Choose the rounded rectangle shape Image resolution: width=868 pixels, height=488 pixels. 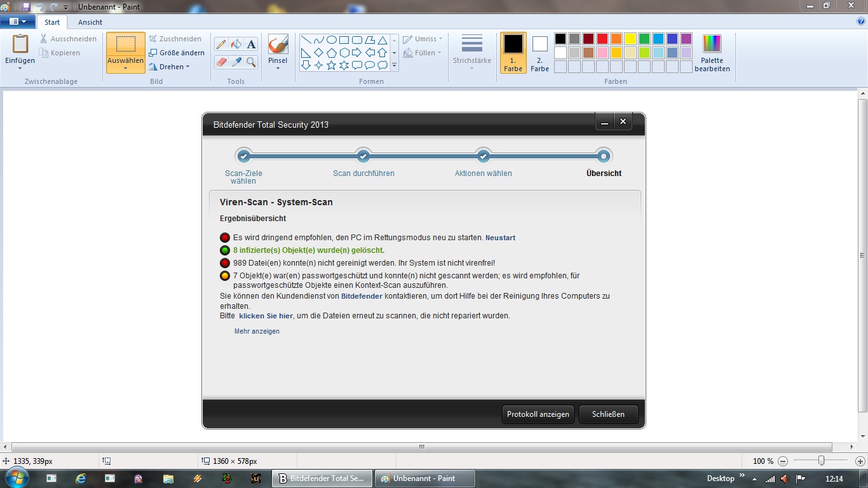(x=356, y=40)
